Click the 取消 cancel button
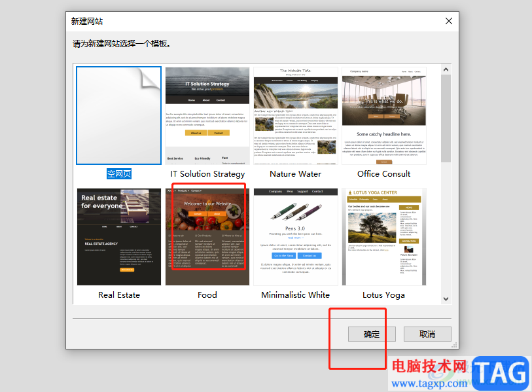Screen dimensions: 532x392 click(427, 334)
